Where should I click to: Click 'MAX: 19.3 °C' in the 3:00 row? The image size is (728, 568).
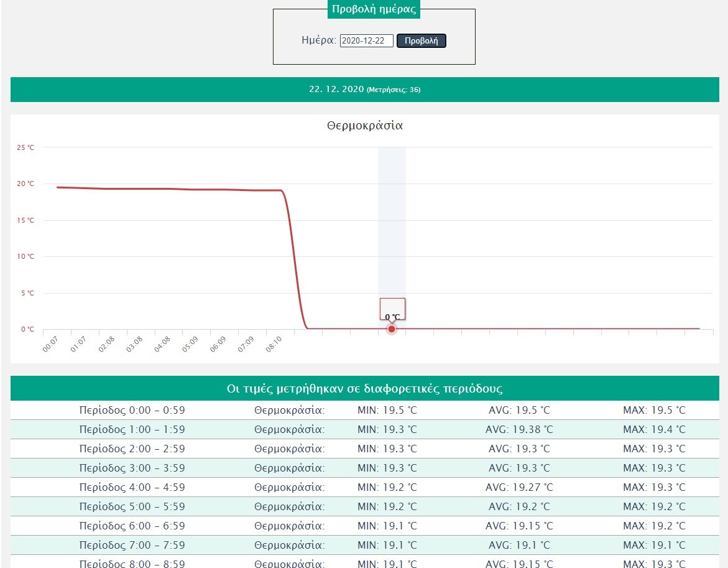point(654,468)
